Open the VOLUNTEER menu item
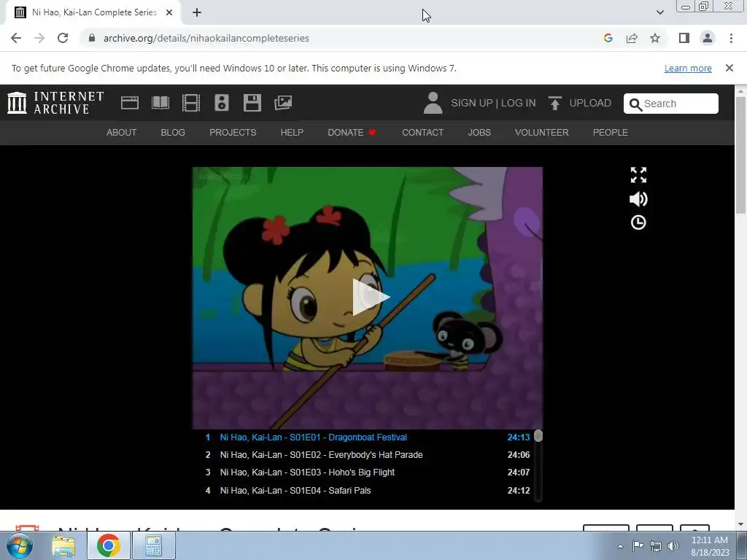Image resolution: width=747 pixels, height=560 pixels. [x=542, y=133]
